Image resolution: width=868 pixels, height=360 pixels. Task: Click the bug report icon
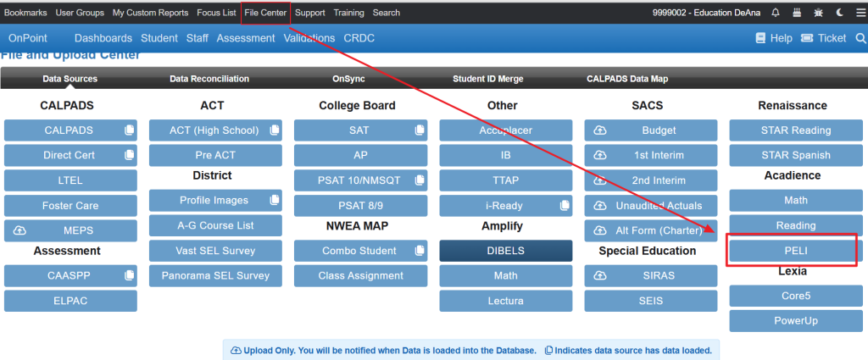(x=818, y=13)
